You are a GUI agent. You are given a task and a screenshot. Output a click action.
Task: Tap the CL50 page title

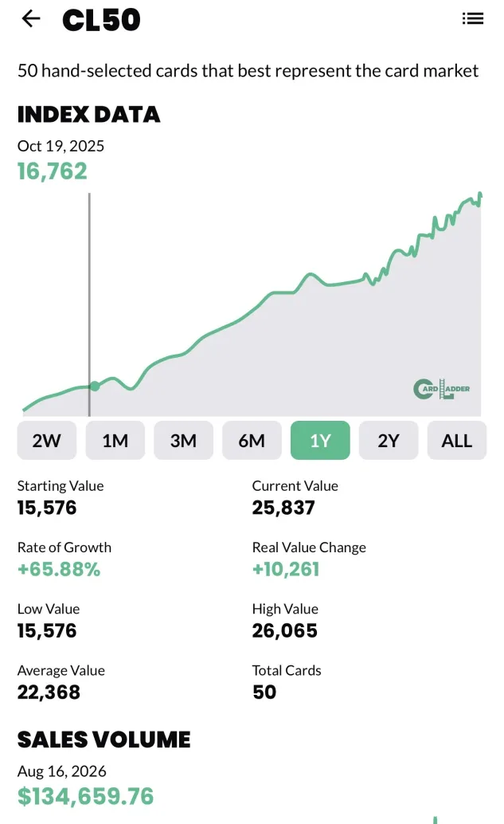(101, 20)
